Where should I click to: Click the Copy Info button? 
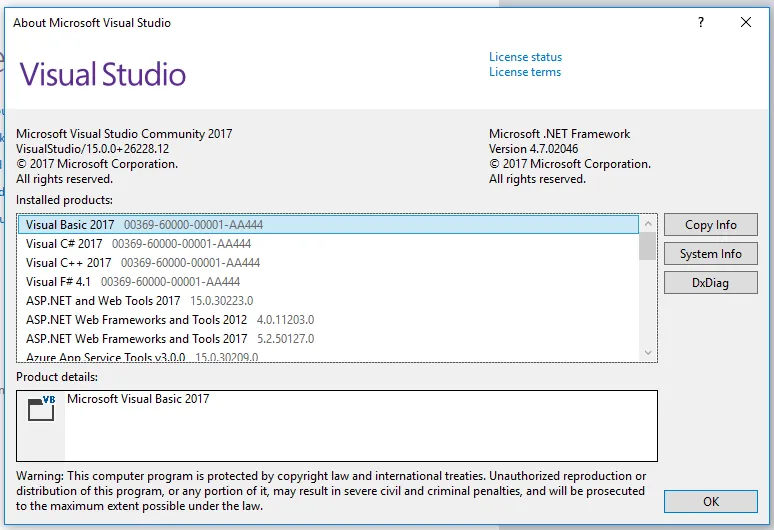[710, 225]
